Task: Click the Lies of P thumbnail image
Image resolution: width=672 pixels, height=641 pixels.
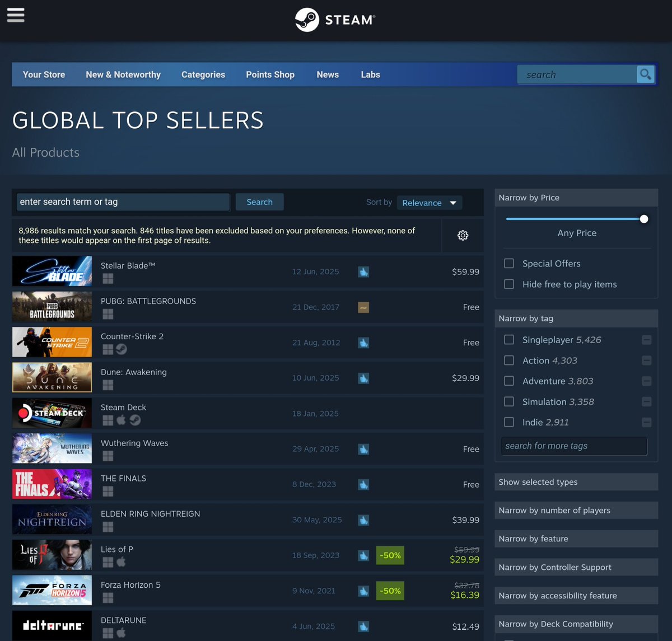Action: click(x=52, y=555)
